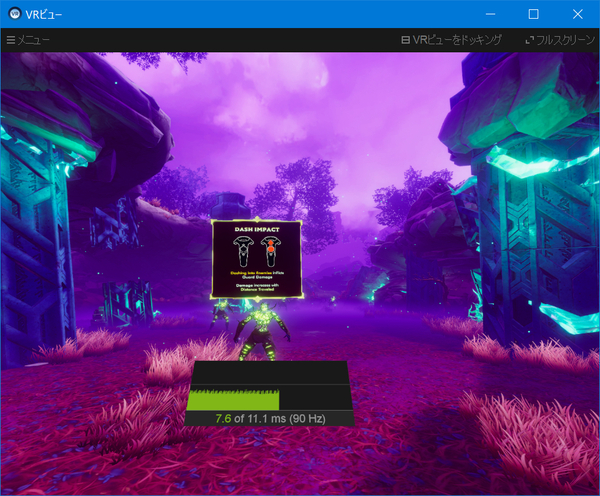Maximize the VRビュー window
Screen dimensions: 600x496
533,14
